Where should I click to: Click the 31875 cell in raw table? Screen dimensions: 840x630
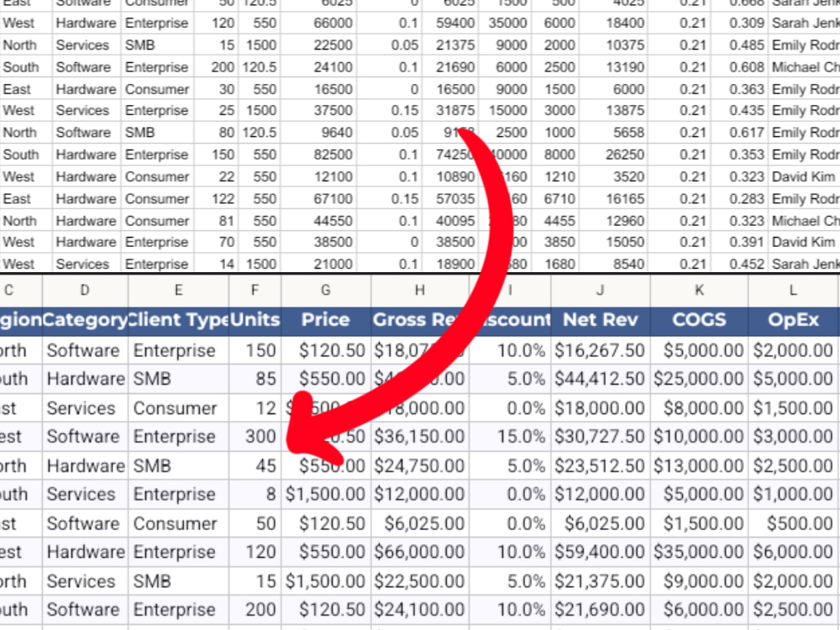coord(450,111)
